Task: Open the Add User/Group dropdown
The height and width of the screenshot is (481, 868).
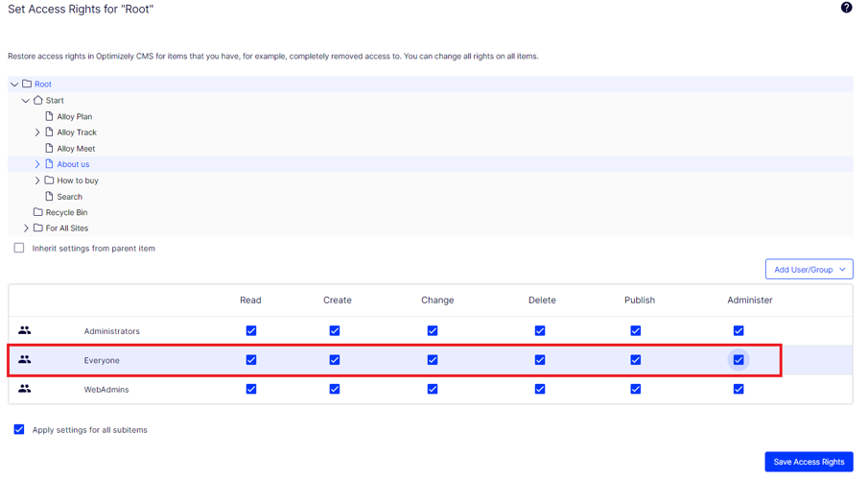Action: (809, 269)
